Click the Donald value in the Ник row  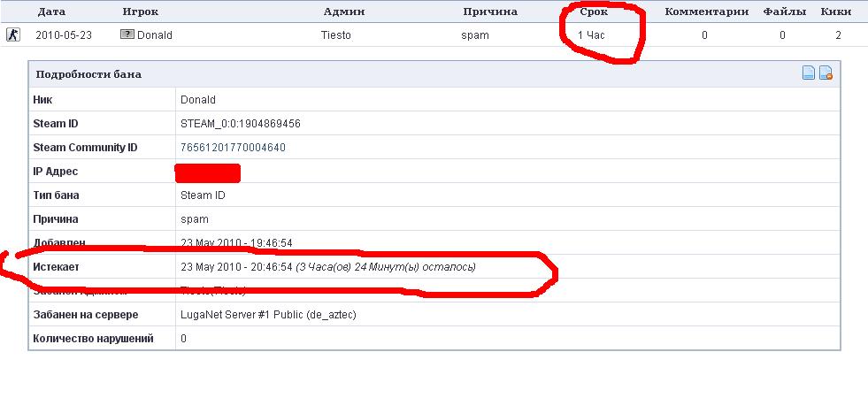tap(198, 100)
